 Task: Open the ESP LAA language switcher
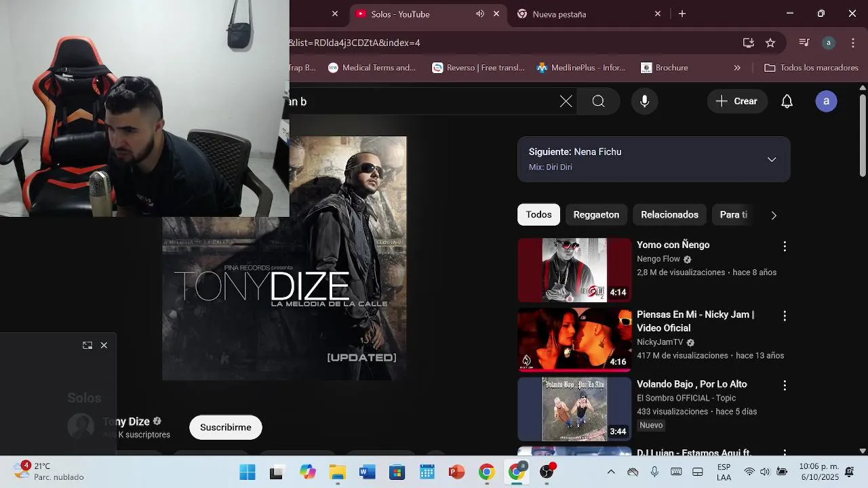click(x=724, y=472)
